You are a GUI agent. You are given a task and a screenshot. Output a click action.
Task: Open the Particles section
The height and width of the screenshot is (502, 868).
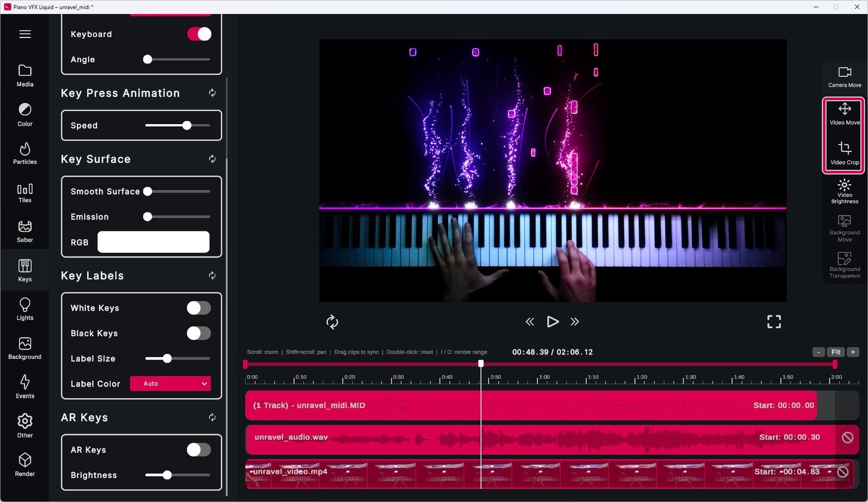25,153
